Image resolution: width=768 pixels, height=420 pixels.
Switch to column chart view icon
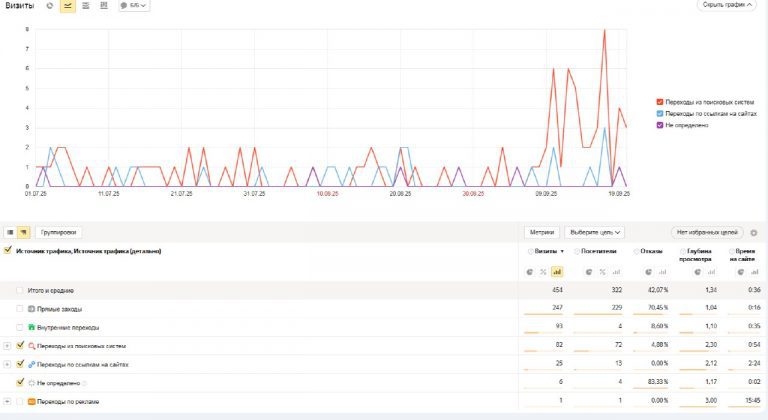click(x=103, y=6)
